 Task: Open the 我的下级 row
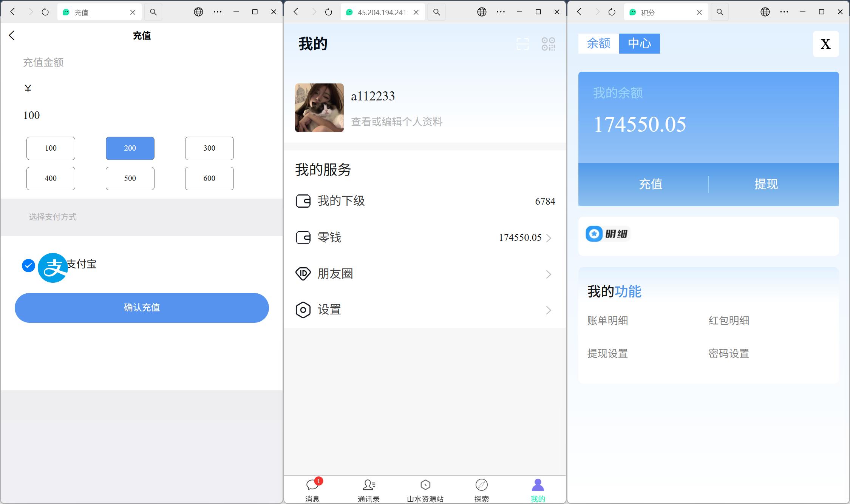coord(425,201)
